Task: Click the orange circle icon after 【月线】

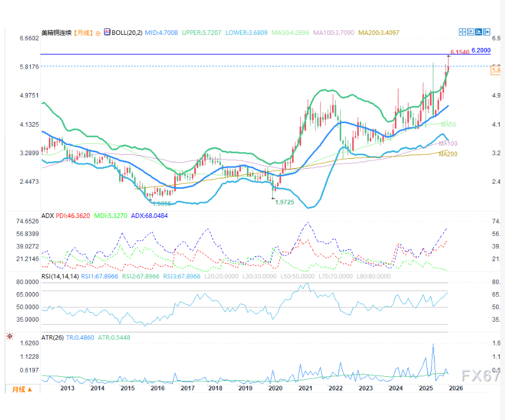Action: coord(98,34)
